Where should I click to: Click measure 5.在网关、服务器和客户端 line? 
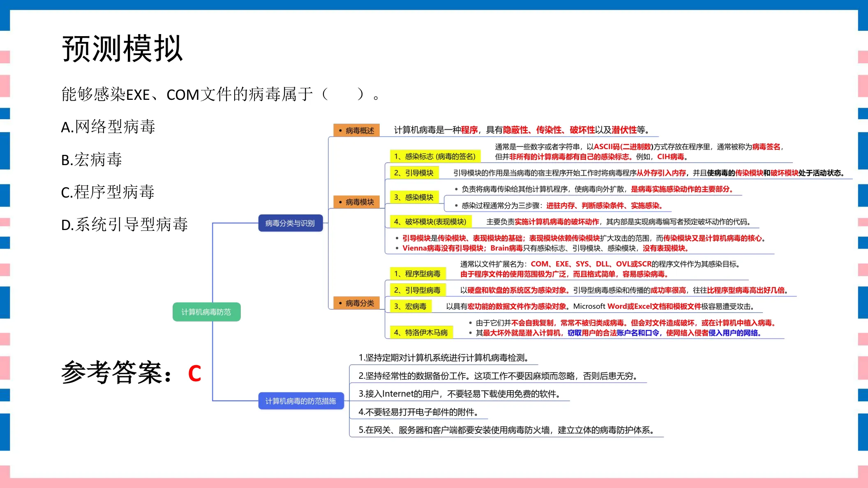506,430
